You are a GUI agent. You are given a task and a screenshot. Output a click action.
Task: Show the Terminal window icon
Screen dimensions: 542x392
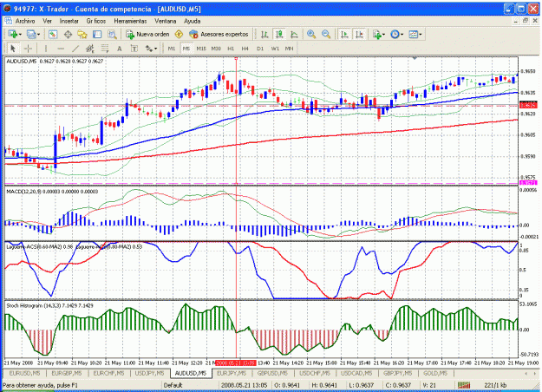click(x=97, y=34)
